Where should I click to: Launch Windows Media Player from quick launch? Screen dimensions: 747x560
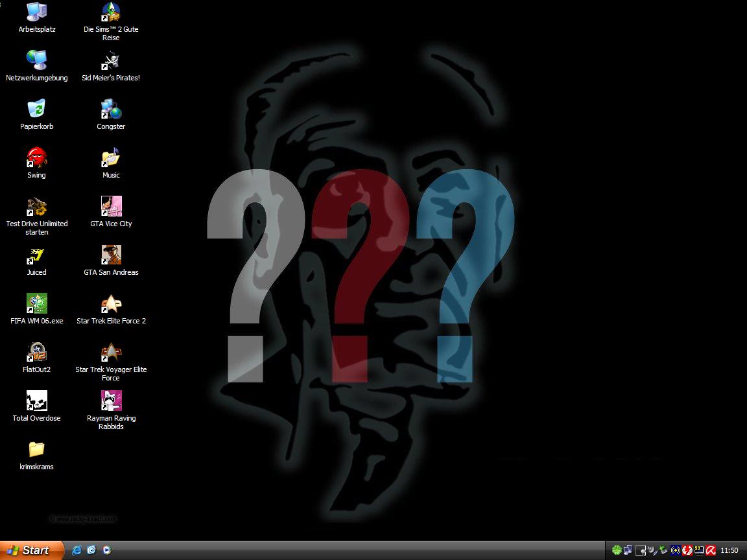pos(106,550)
